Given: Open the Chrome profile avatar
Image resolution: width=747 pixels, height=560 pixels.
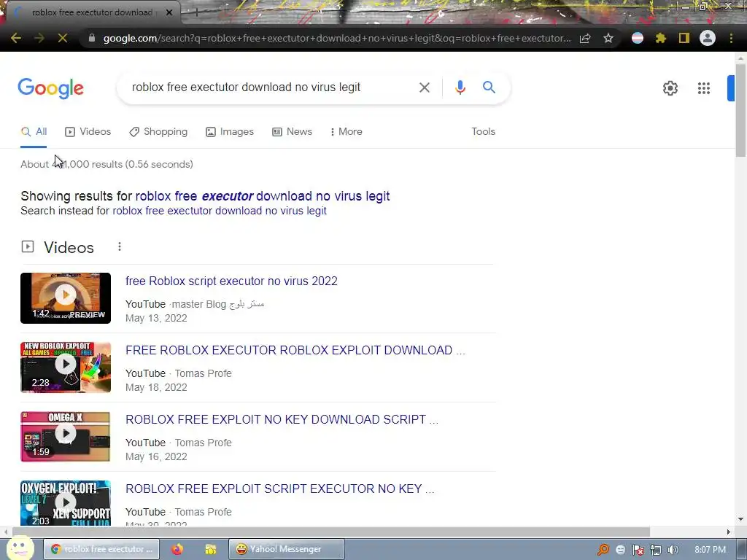Looking at the screenshot, I should [708, 38].
